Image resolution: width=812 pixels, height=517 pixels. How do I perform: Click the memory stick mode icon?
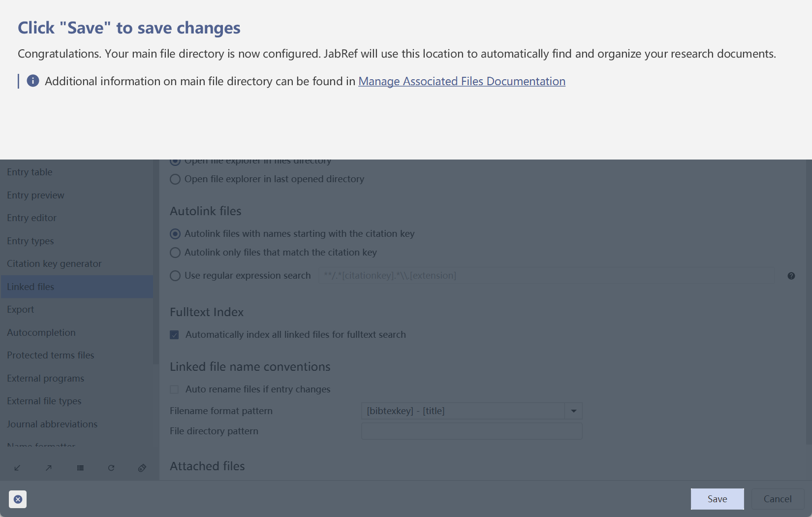click(x=142, y=468)
